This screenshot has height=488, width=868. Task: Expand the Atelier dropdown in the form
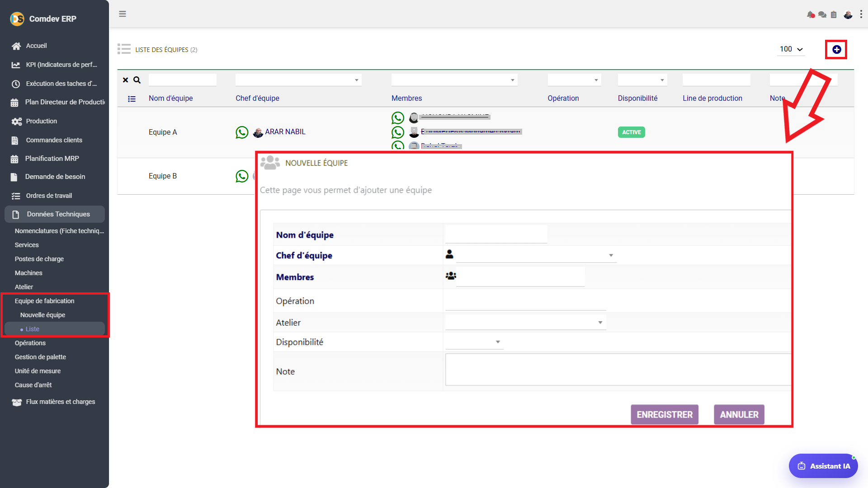(x=525, y=322)
